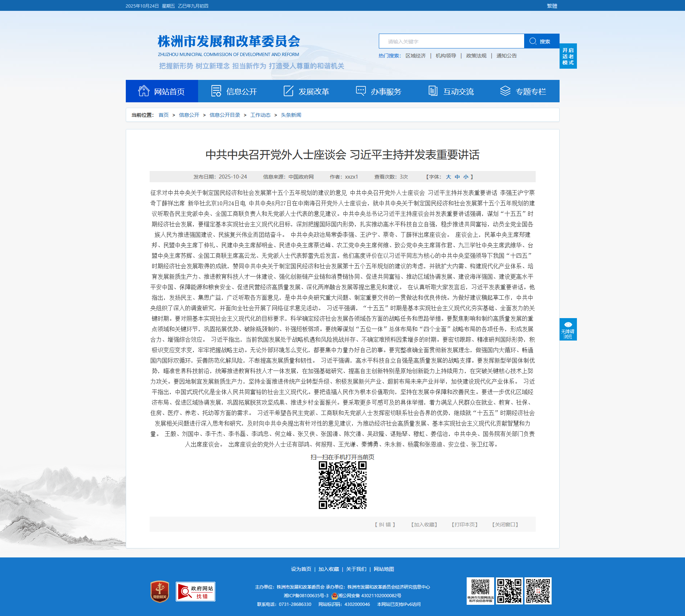Click the 信息公开 document icon
The height and width of the screenshot is (616, 685).
[x=216, y=91]
